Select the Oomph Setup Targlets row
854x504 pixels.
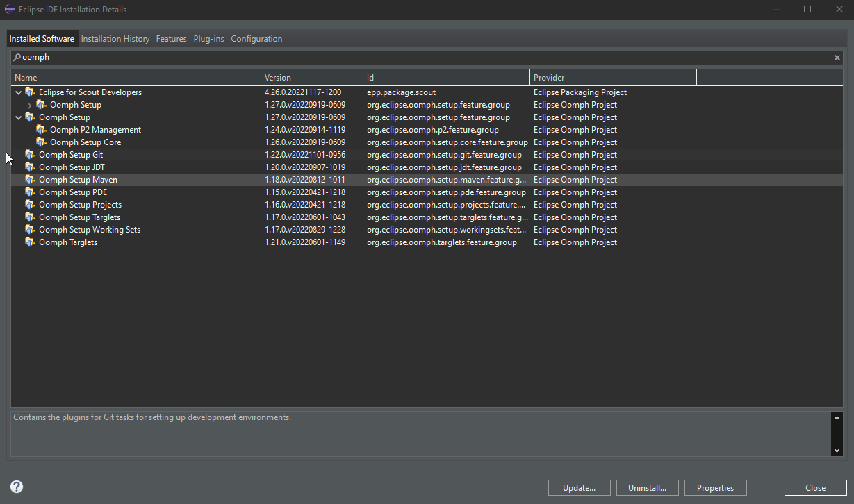pyautogui.click(x=427, y=217)
